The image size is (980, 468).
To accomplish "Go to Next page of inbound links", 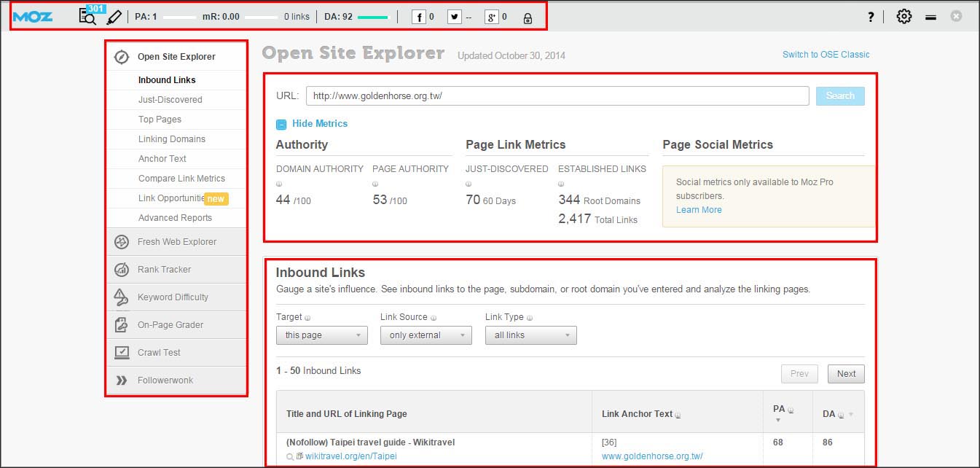I will (846, 374).
